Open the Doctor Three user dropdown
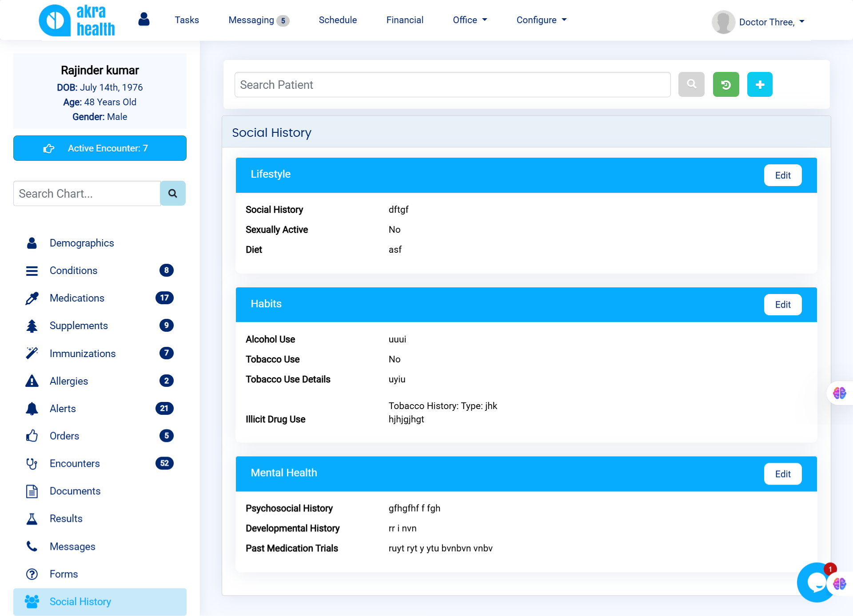Viewport: 853px width, 616px height. 771,22
